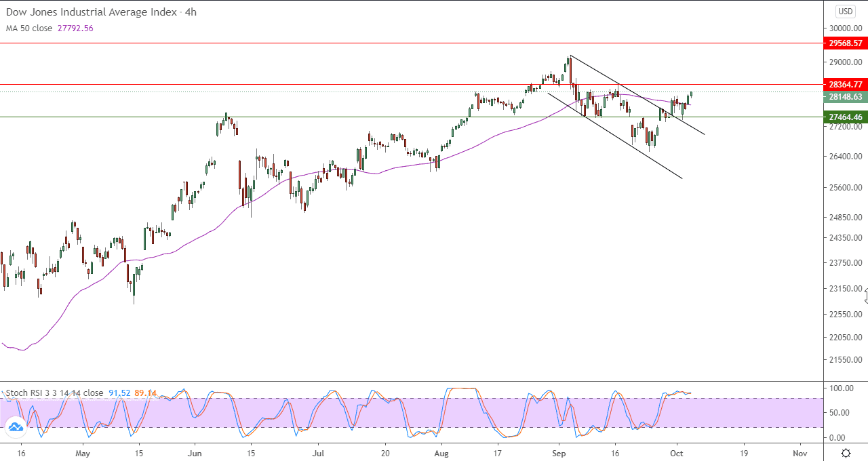Click the 26400.00 price axis label
The width and height of the screenshot is (868, 461).
coord(845,157)
